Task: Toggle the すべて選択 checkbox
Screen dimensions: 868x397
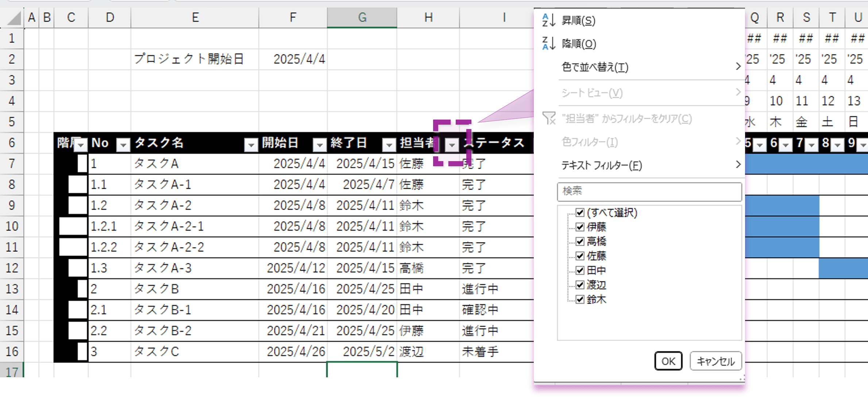Action: (580, 213)
